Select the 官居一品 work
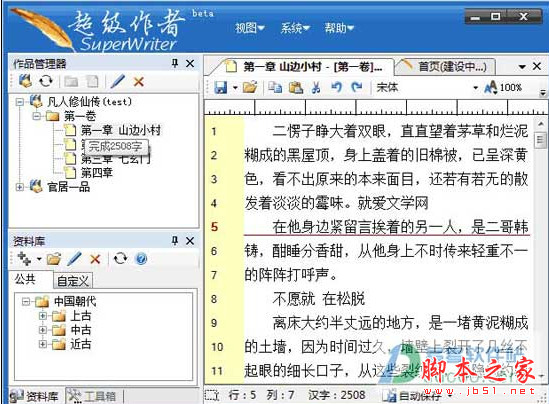549x404 pixels. pos(69,187)
